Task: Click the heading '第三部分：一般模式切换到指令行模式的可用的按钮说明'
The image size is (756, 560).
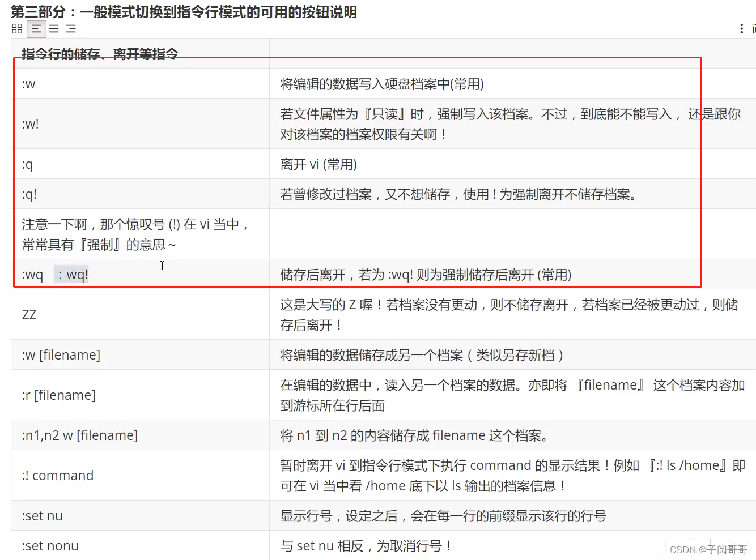Action: 184,11
